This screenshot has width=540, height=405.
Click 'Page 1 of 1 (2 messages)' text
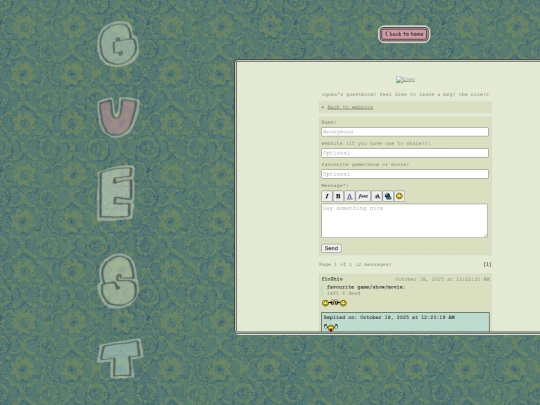click(355, 264)
